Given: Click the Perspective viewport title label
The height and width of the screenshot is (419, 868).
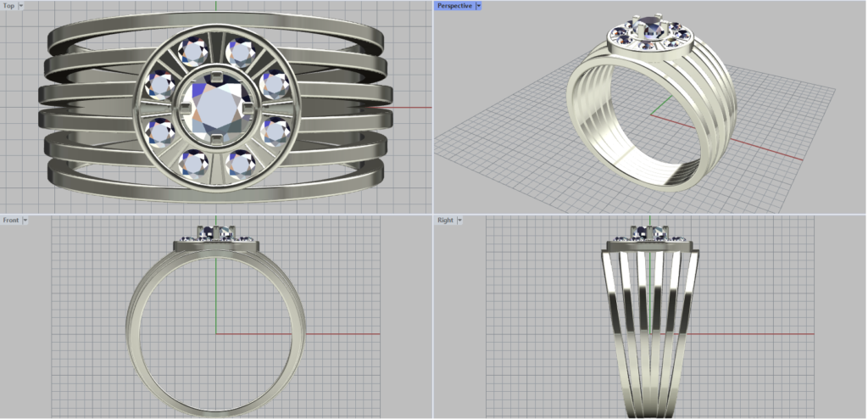Looking at the screenshot, I should (454, 5).
